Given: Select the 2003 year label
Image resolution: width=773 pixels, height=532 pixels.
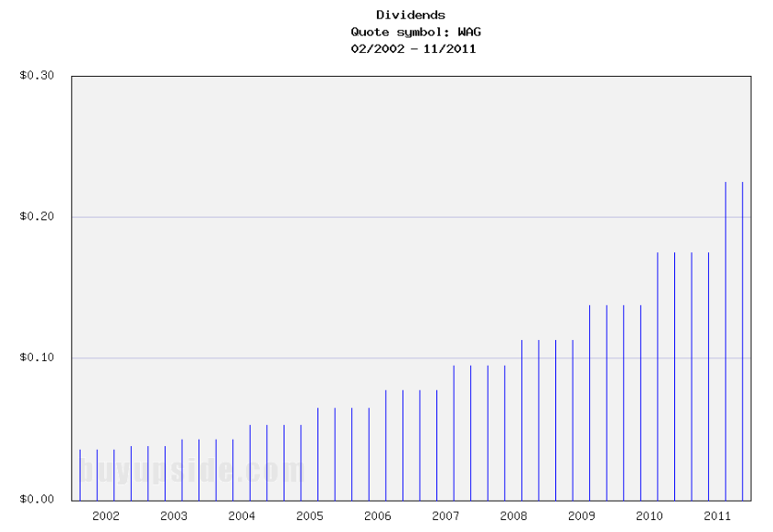Looking at the screenshot, I should point(174,516).
